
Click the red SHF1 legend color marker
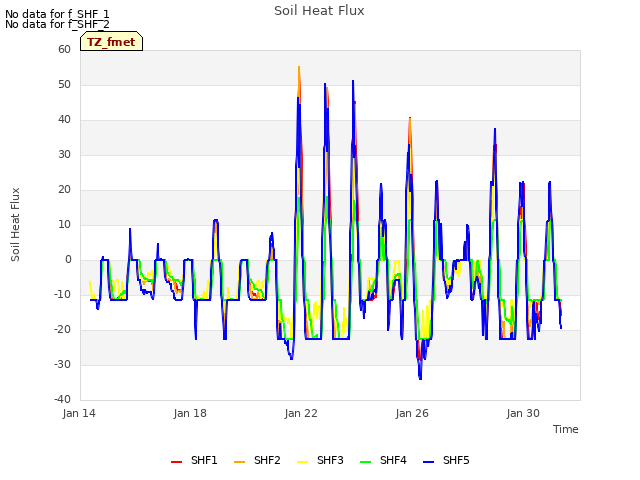click(176, 462)
